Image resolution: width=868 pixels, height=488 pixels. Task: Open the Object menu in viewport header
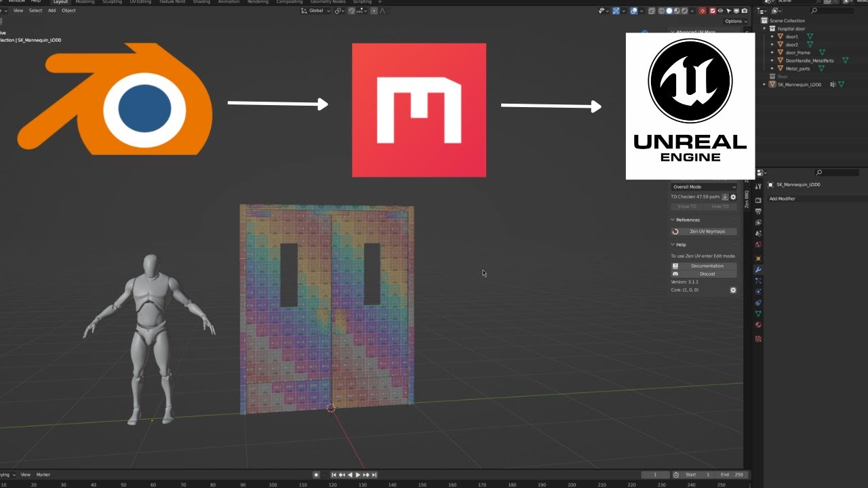pos(68,11)
